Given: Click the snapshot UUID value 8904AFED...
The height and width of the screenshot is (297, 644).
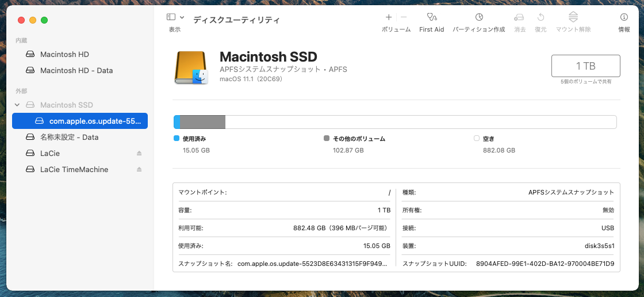Looking at the screenshot, I should 545,264.
